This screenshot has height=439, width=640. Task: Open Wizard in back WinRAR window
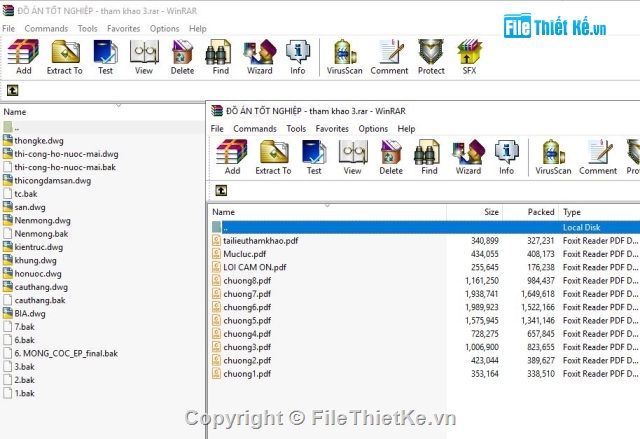[x=260, y=57]
